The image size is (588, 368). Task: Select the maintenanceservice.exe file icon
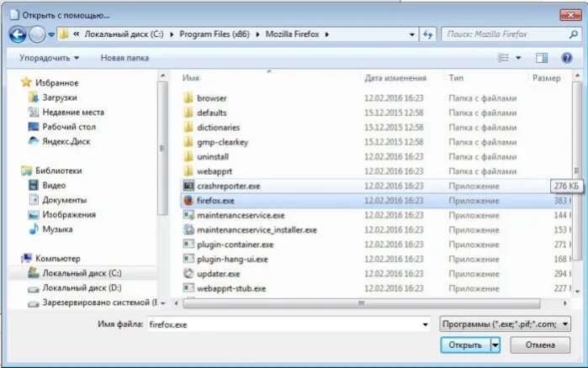click(x=188, y=215)
